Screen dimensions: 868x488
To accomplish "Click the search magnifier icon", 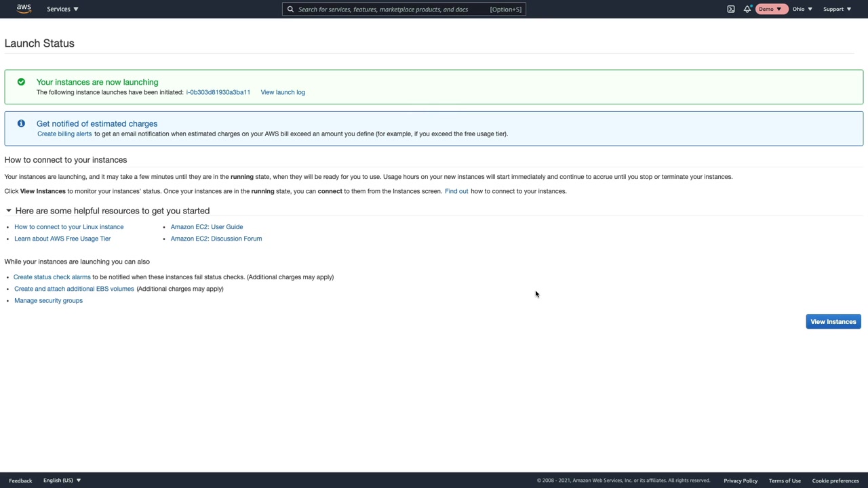I will tap(290, 9).
